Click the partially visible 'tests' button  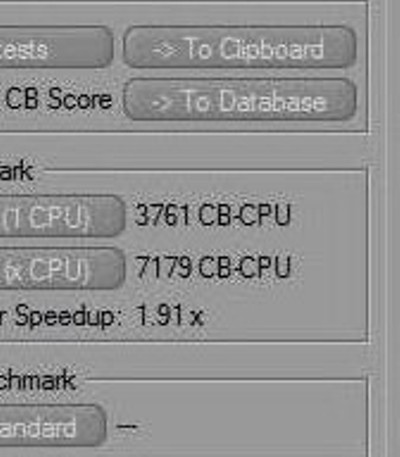[x=56, y=47]
